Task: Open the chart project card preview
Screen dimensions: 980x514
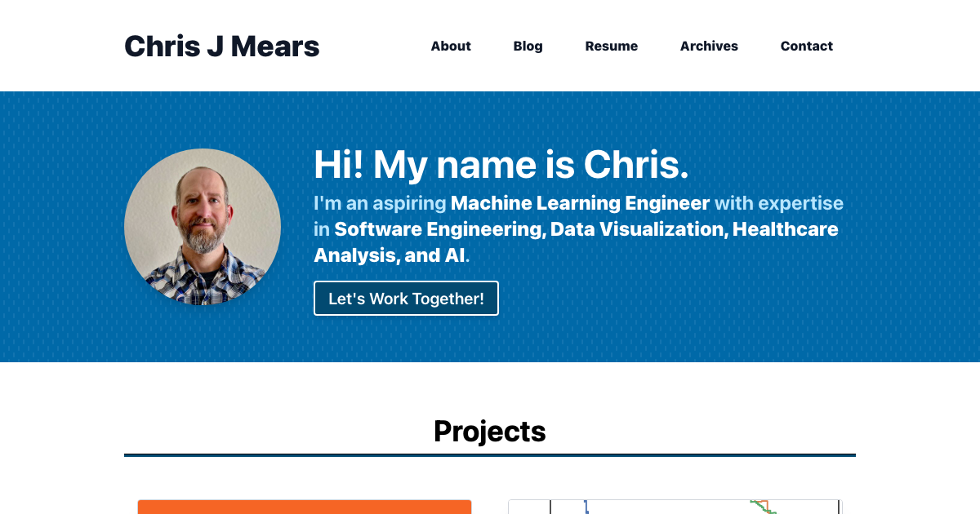Action: click(675, 507)
